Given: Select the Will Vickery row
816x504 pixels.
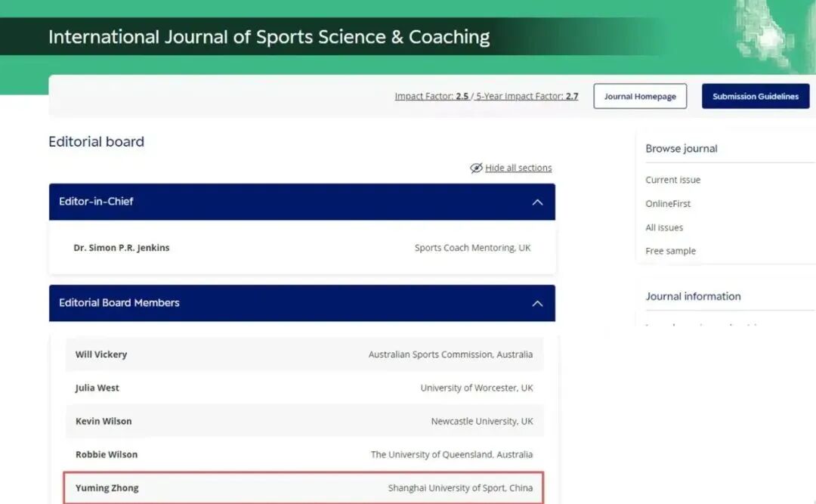Looking at the screenshot, I should click(304, 354).
